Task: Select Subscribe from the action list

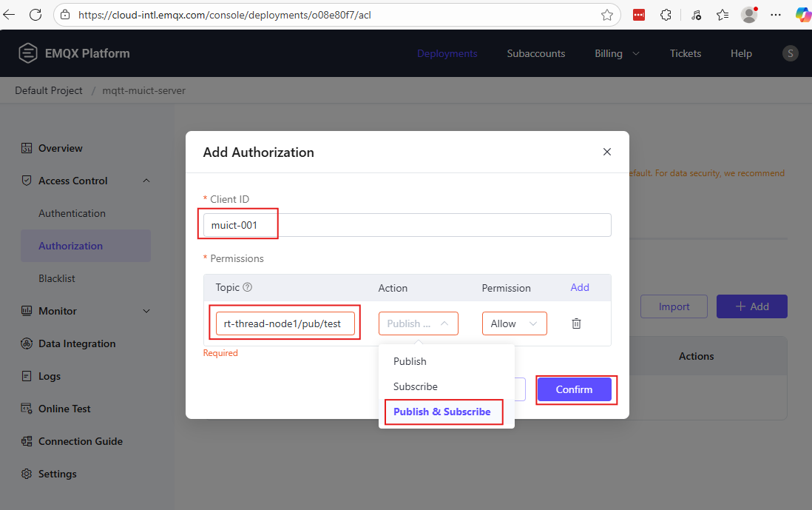Action: coord(416,386)
